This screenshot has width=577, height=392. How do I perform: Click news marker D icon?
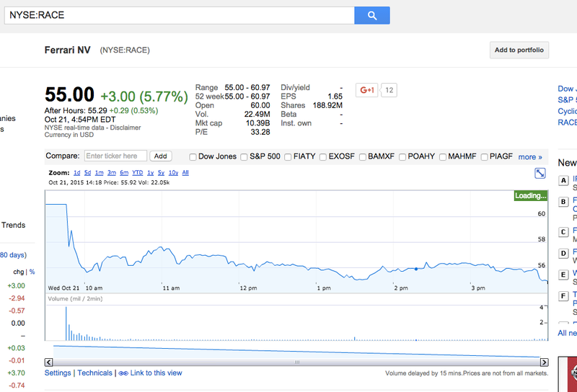pos(563,254)
